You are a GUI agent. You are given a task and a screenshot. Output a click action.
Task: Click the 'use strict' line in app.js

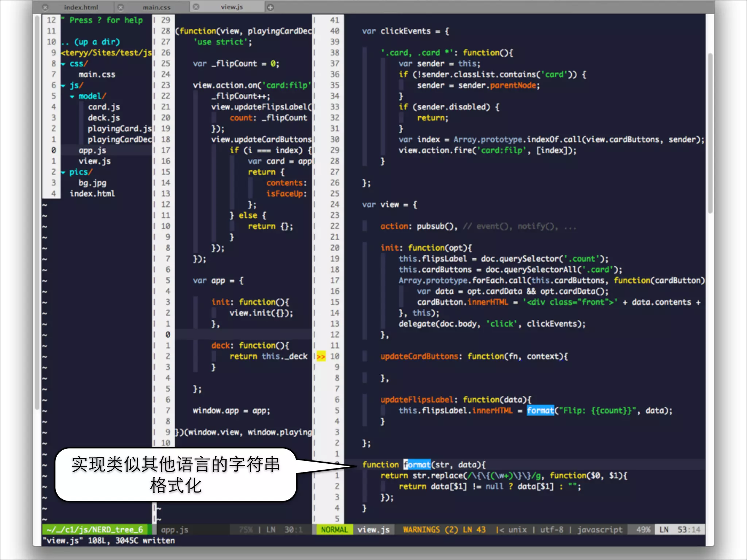[222, 42]
